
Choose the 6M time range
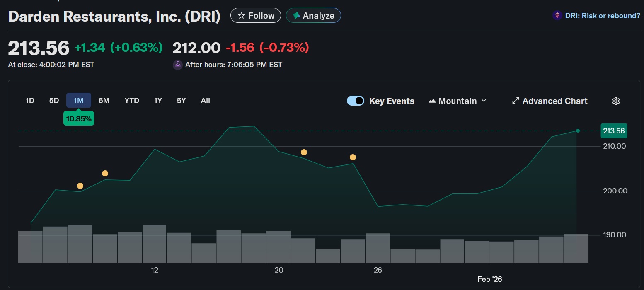click(x=104, y=101)
